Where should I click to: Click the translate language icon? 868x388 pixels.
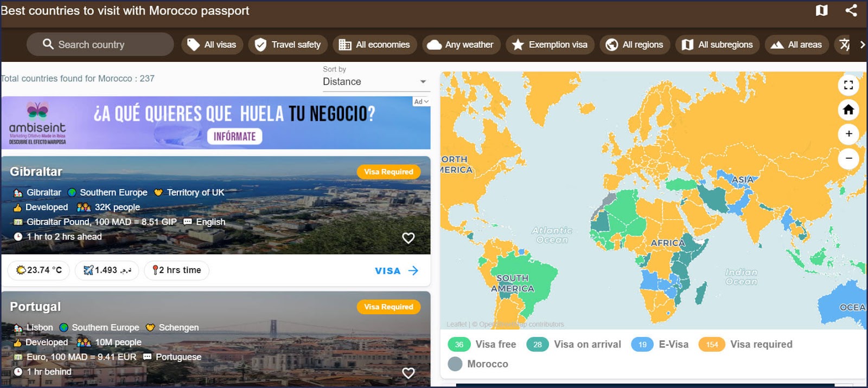point(844,44)
